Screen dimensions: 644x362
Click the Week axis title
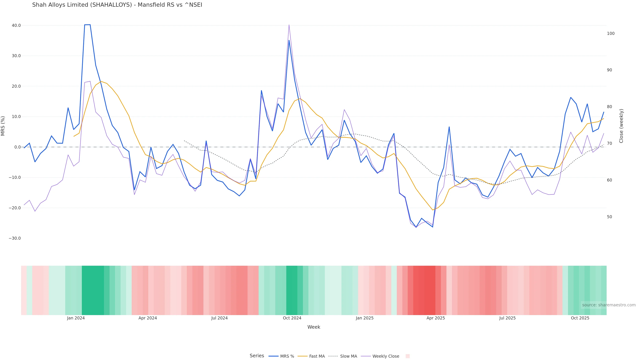(x=313, y=327)
